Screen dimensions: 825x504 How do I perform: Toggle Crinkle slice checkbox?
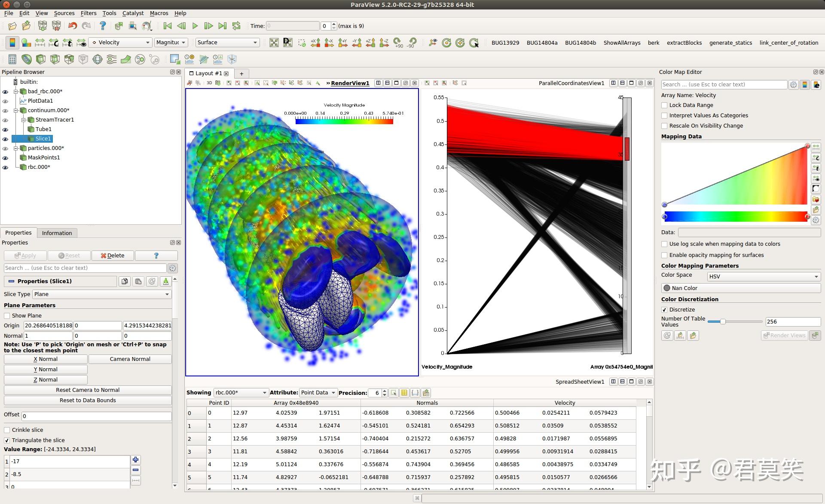click(7, 430)
